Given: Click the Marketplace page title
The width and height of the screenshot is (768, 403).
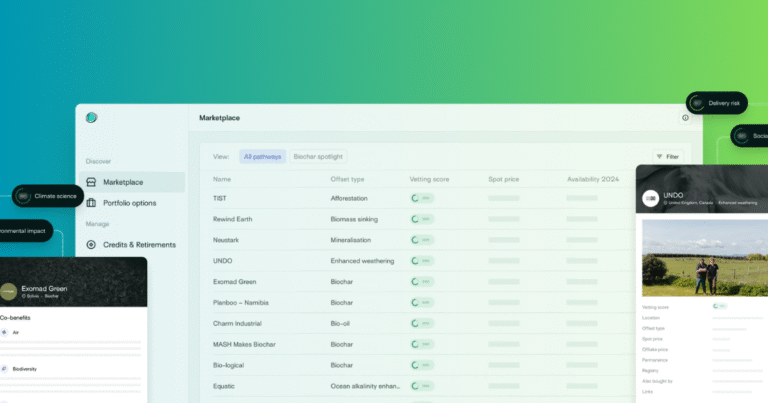Looking at the screenshot, I should click(219, 118).
